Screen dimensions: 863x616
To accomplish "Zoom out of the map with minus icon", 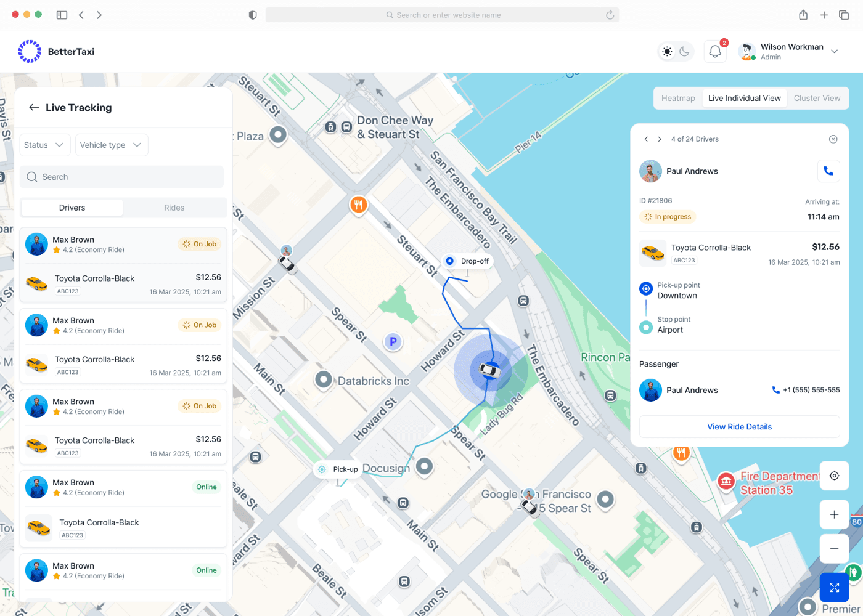I will pyautogui.click(x=834, y=548).
